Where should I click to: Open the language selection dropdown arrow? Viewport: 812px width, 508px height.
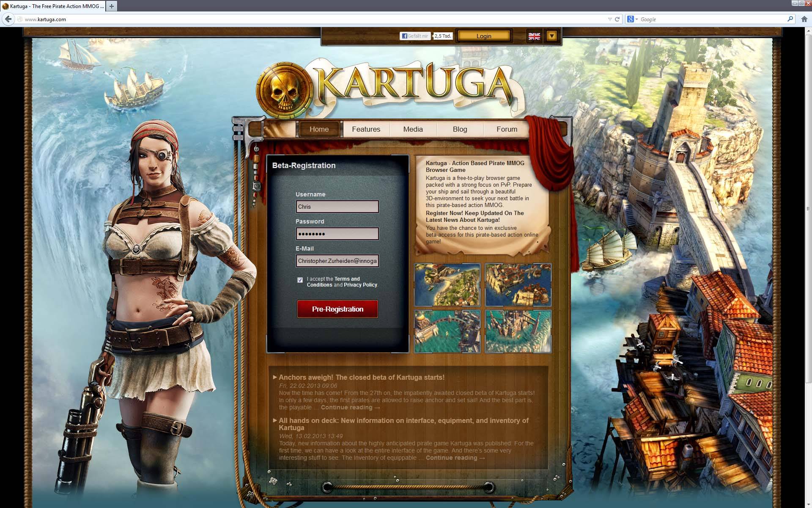(x=551, y=36)
